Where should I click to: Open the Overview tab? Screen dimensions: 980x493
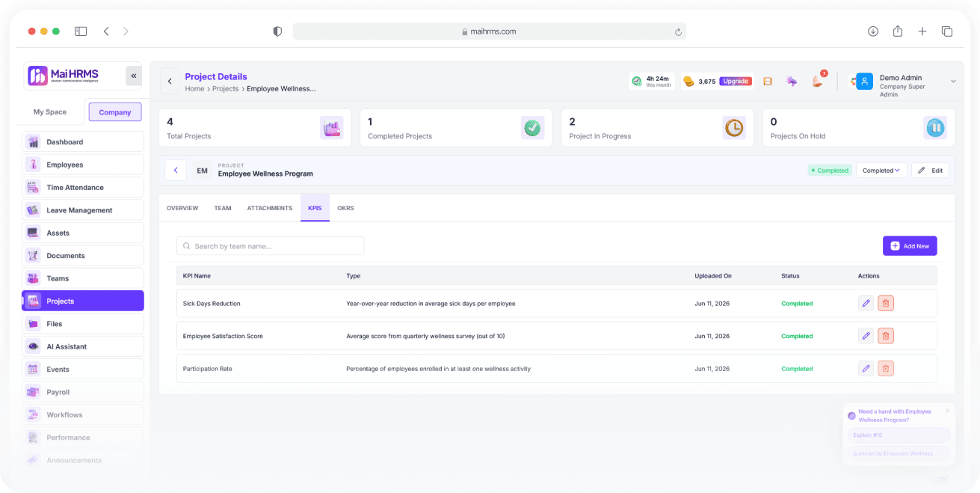pyautogui.click(x=182, y=208)
